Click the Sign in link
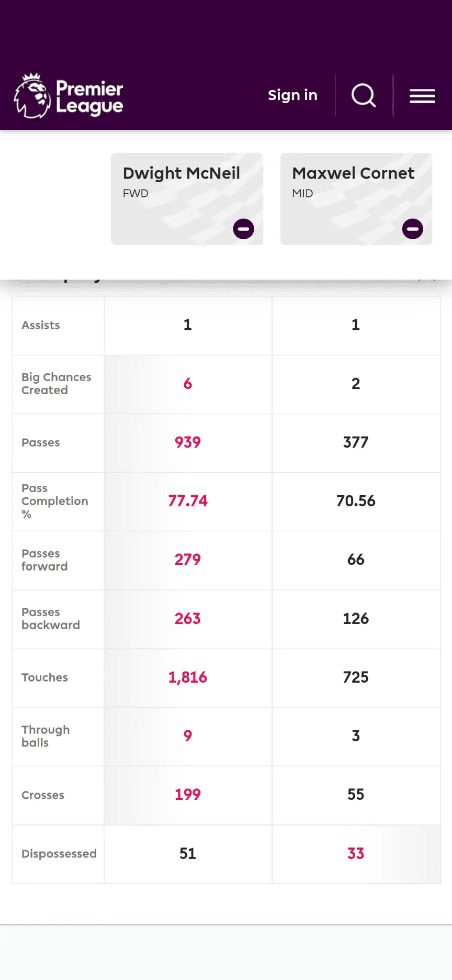452x980 pixels. pyautogui.click(x=292, y=95)
